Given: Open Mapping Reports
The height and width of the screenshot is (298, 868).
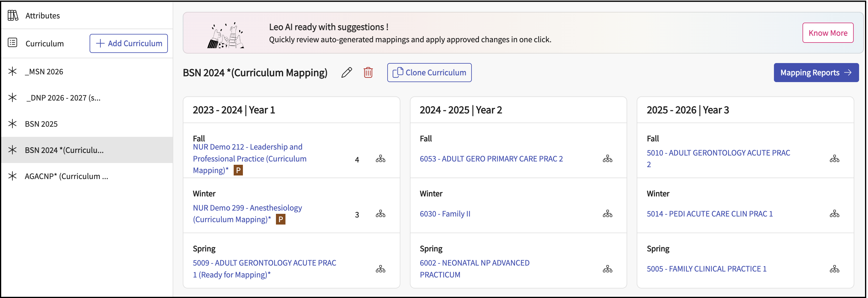Looking at the screenshot, I should [x=816, y=72].
